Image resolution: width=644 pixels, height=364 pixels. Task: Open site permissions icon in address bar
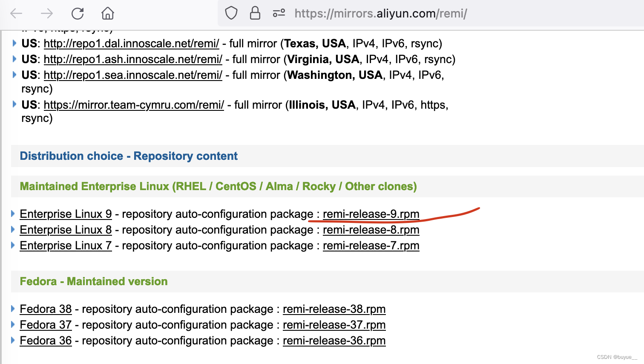(x=279, y=13)
